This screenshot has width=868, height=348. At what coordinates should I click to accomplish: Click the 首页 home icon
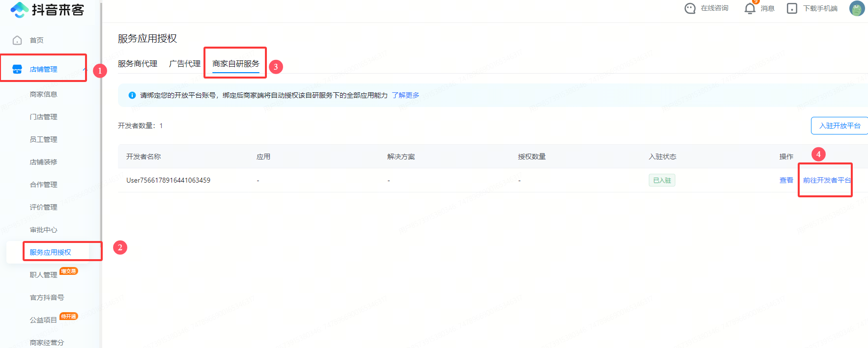point(17,40)
